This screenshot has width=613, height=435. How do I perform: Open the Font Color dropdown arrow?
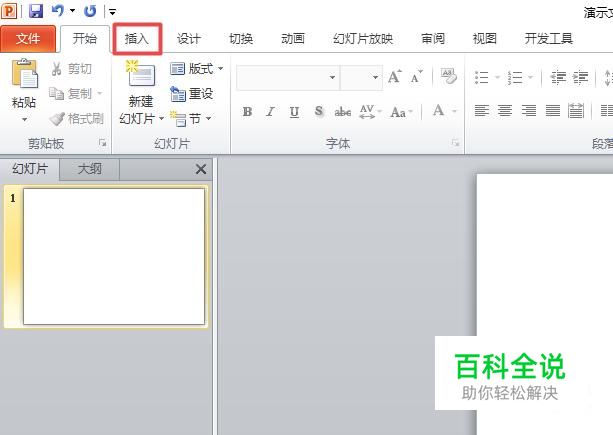[454, 112]
